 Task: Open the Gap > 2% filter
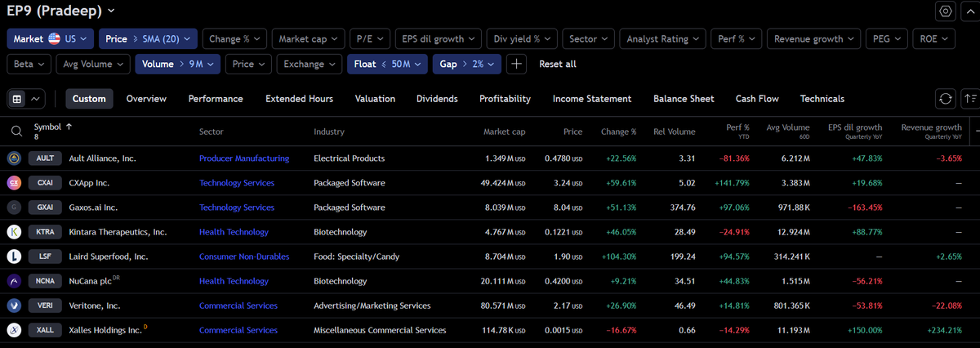point(466,63)
